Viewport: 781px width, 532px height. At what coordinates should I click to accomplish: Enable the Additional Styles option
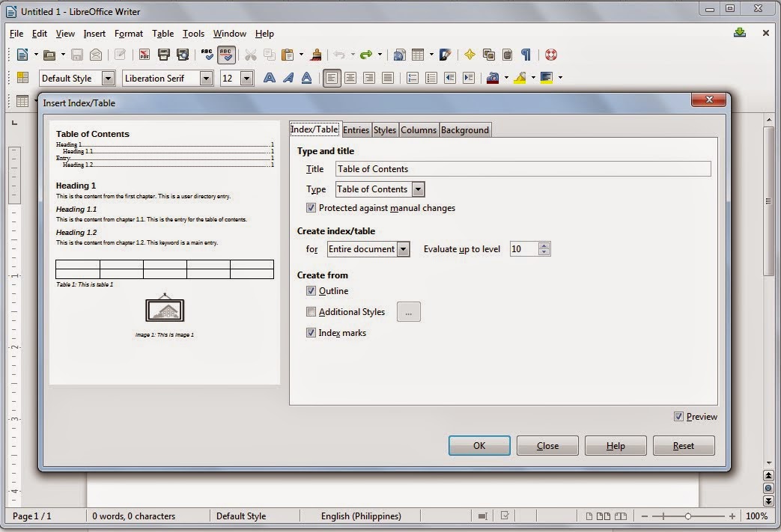[x=312, y=312]
